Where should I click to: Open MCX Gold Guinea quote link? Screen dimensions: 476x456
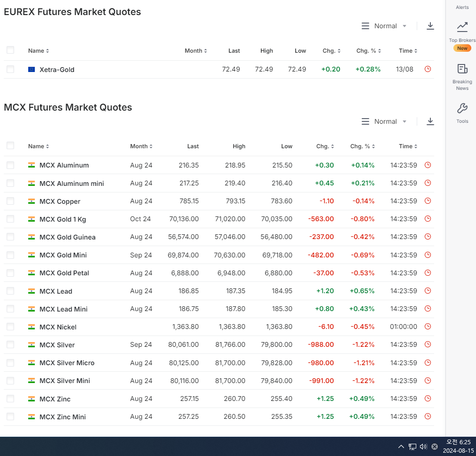tap(67, 237)
